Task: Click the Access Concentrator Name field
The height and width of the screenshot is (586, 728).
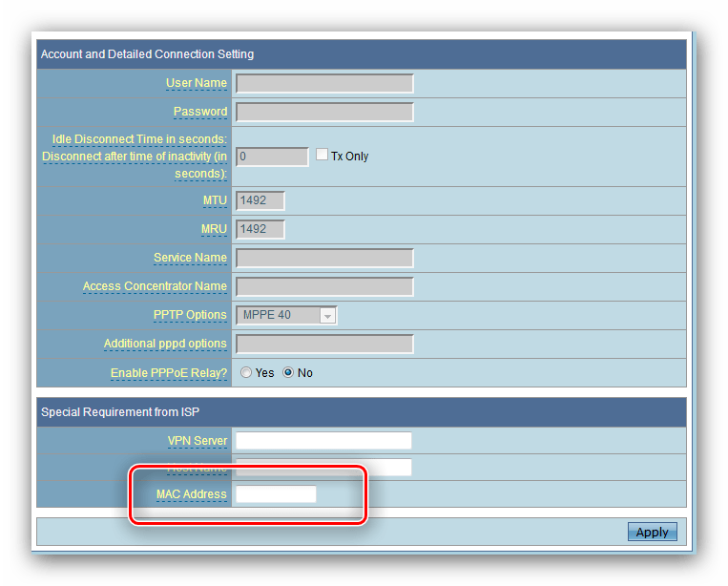Action: [x=324, y=287]
